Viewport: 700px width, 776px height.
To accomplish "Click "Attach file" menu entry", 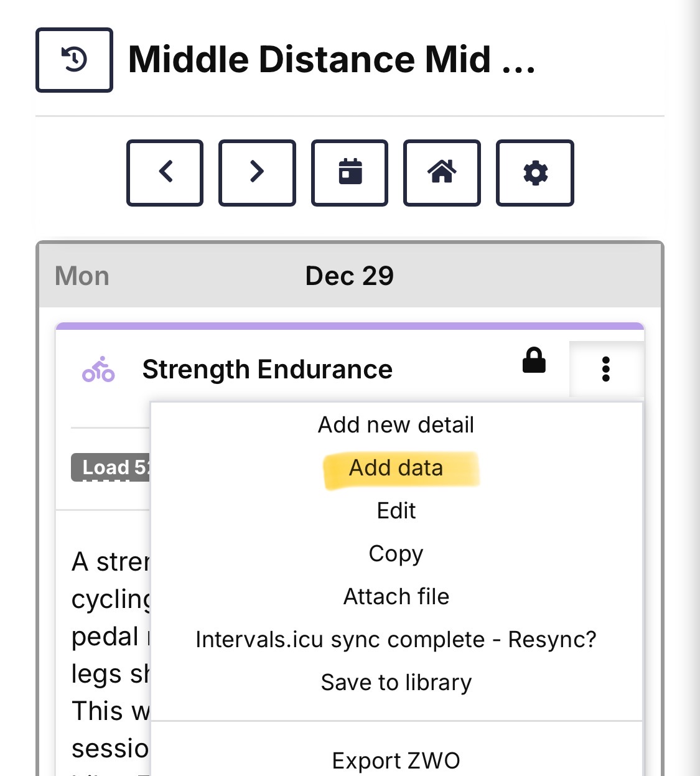I will pos(396,597).
